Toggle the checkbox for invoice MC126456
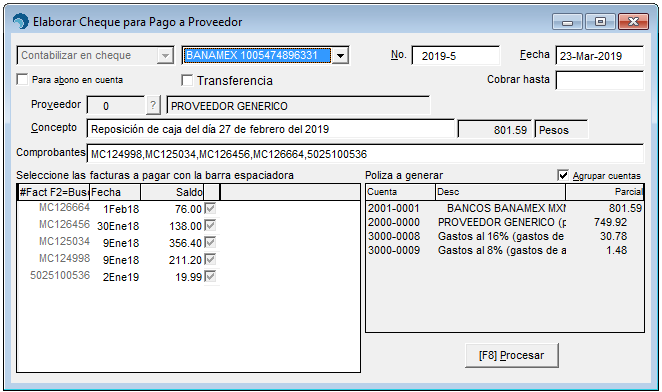 tap(210, 225)
